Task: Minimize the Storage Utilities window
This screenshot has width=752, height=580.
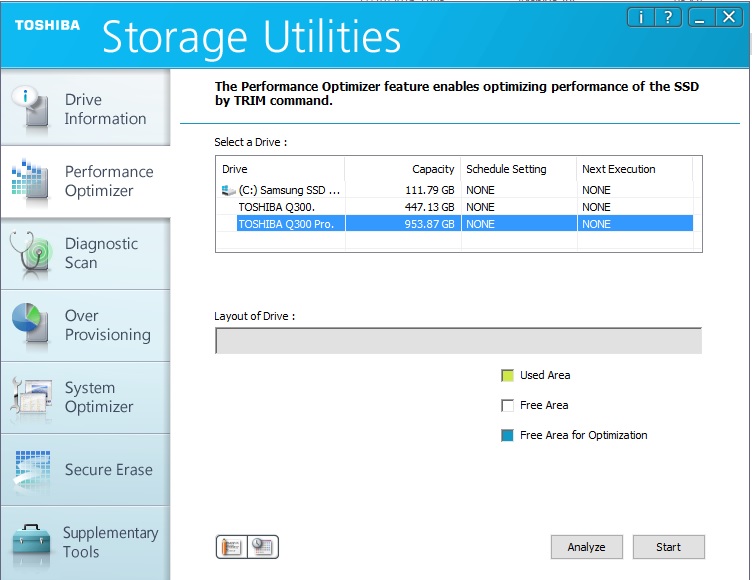Action: pyautogui.click(x=700, y=18)
